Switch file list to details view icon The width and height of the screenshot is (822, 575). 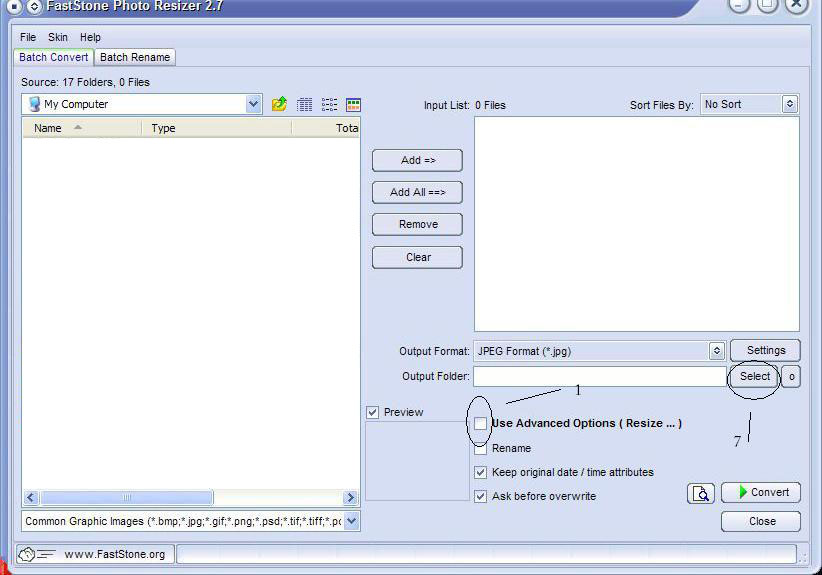coord(304,104)
